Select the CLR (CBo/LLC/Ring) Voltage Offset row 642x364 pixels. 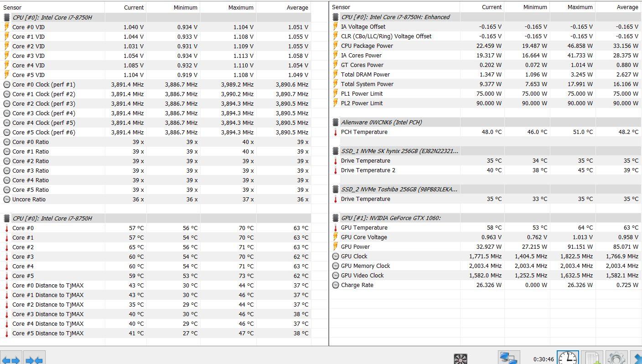(486, 36)
